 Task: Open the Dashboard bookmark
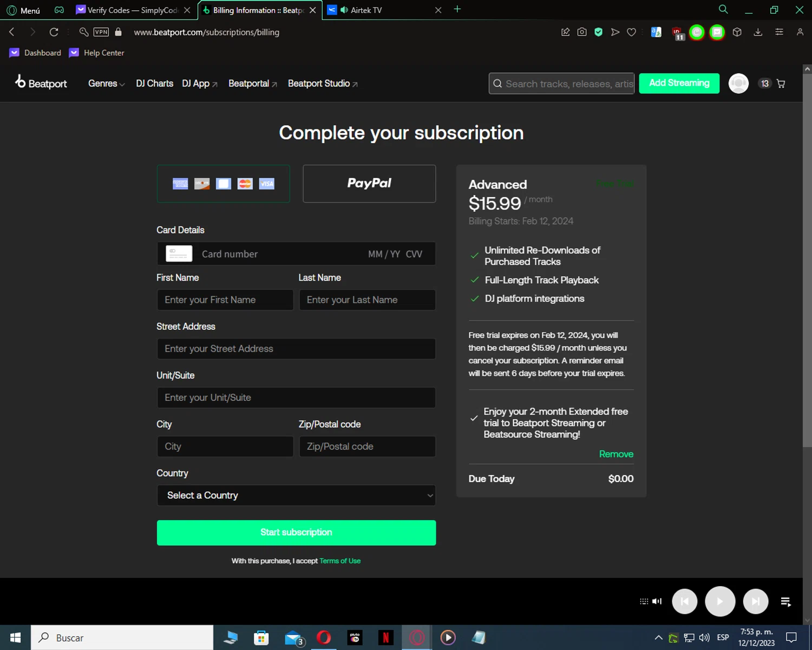(36, 53)
